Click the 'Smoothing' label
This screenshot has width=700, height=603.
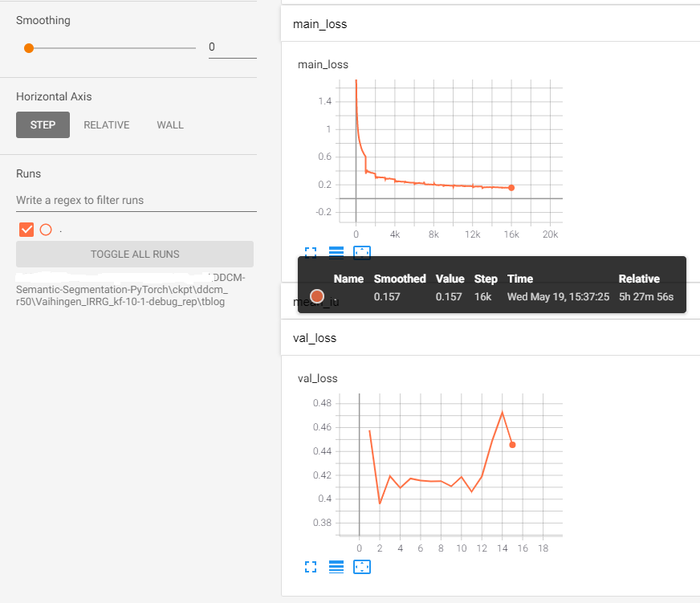click(43, 21)
